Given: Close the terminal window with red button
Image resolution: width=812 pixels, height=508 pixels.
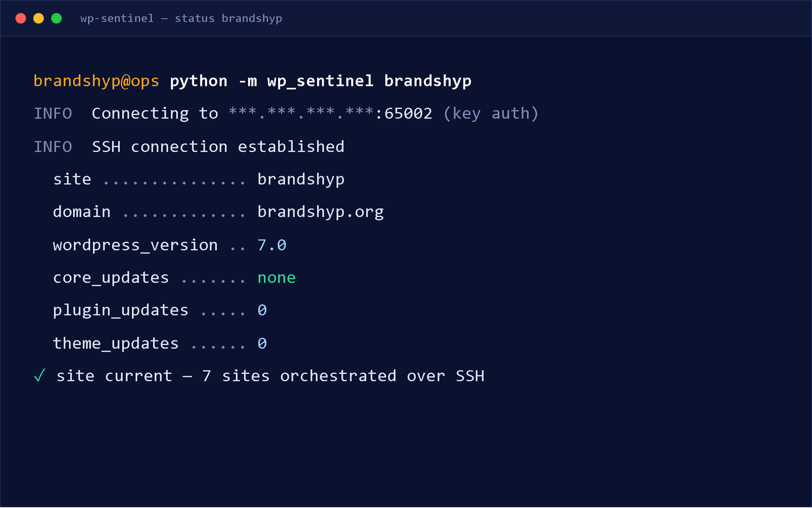Looking at the screenshot, I should [21, 18].
